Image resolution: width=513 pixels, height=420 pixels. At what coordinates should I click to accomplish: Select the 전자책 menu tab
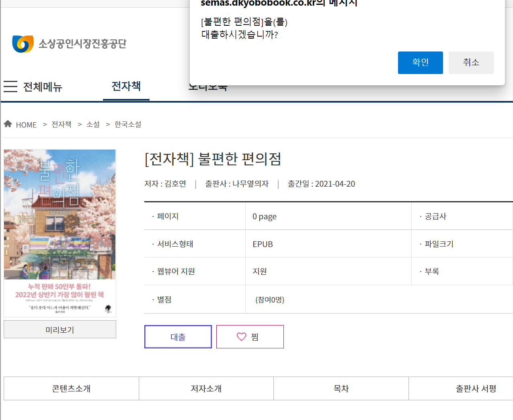coord(126,86)
